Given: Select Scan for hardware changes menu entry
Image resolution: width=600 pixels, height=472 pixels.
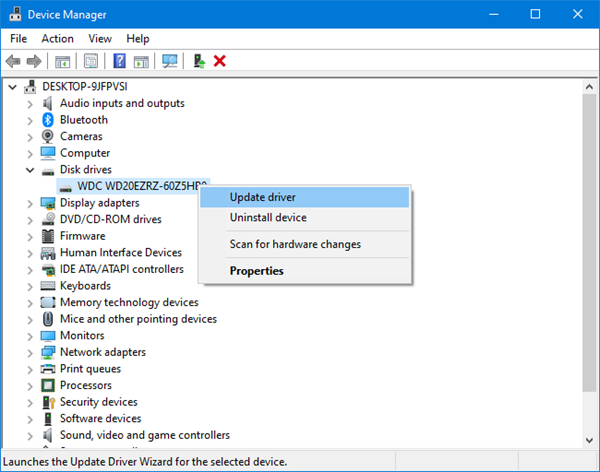Looking at the screenshot, I should [x=305, y=244].
